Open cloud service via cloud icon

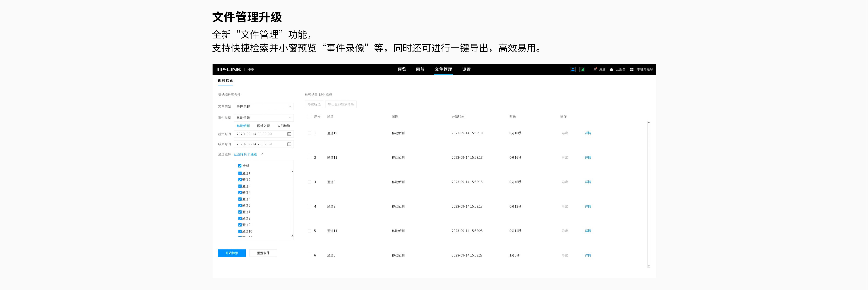pos(611,69)
